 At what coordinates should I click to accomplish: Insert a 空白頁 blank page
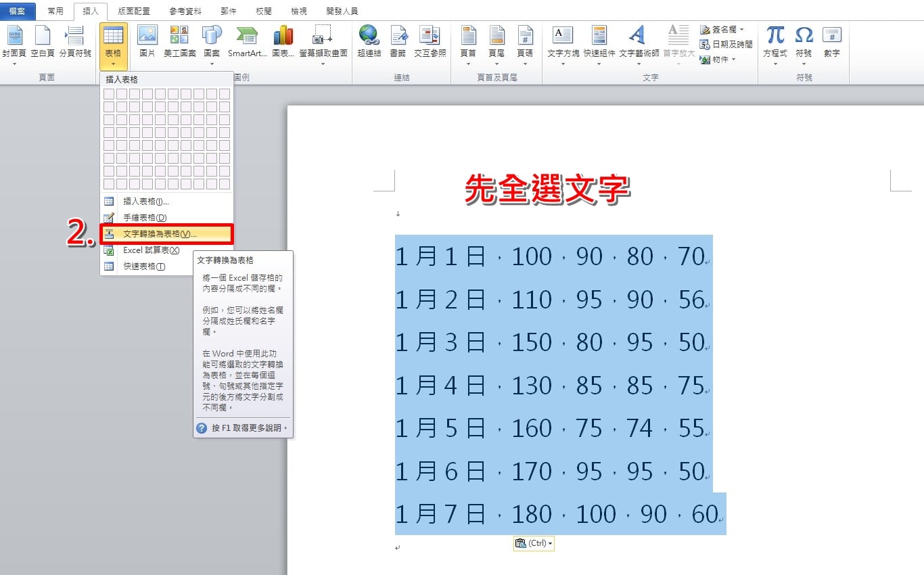coord(43,35)
